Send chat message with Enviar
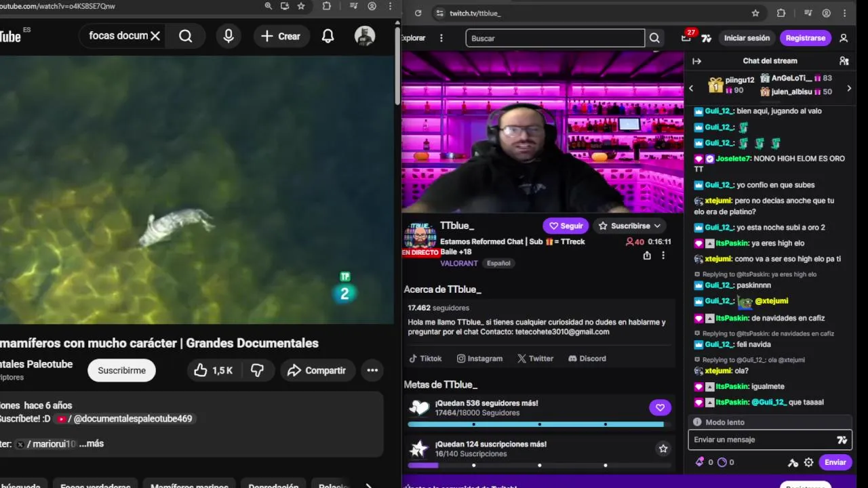The width and height of the screenshot is (868, 488). coord(835,462)
